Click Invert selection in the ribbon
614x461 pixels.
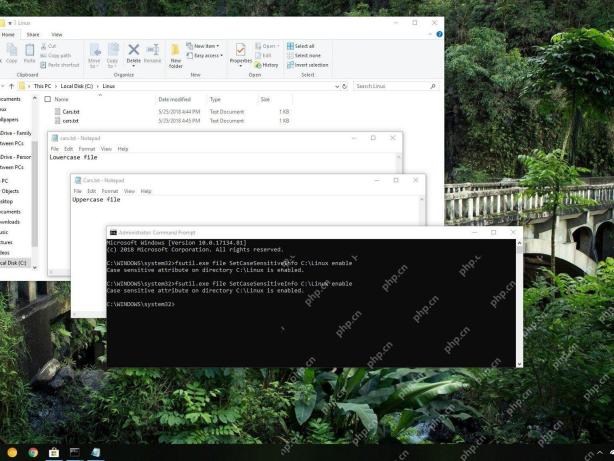[308, 65]
